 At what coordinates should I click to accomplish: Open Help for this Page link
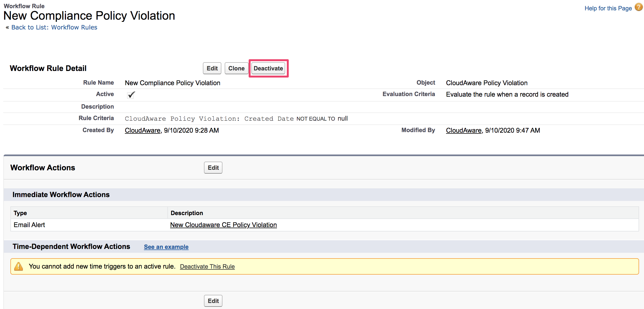608,8
